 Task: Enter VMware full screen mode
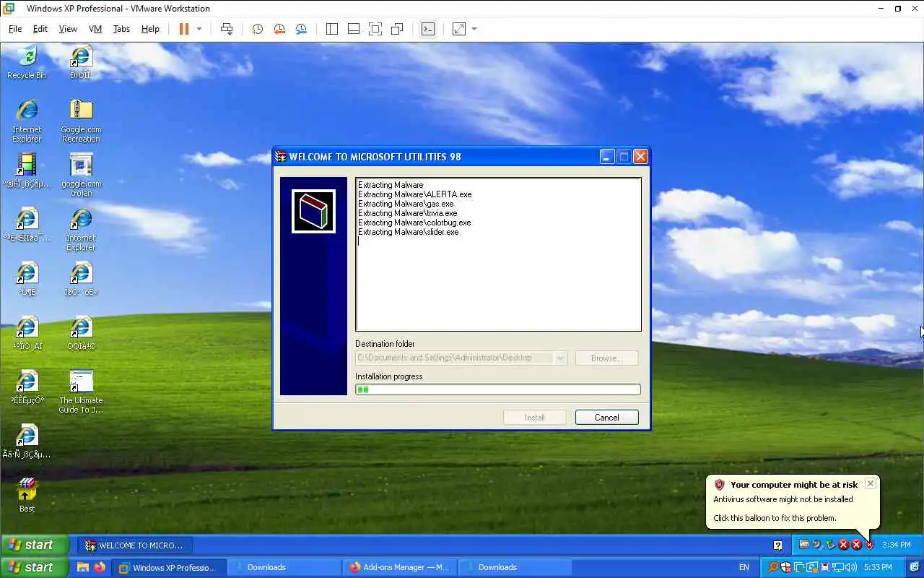[375, 29]
